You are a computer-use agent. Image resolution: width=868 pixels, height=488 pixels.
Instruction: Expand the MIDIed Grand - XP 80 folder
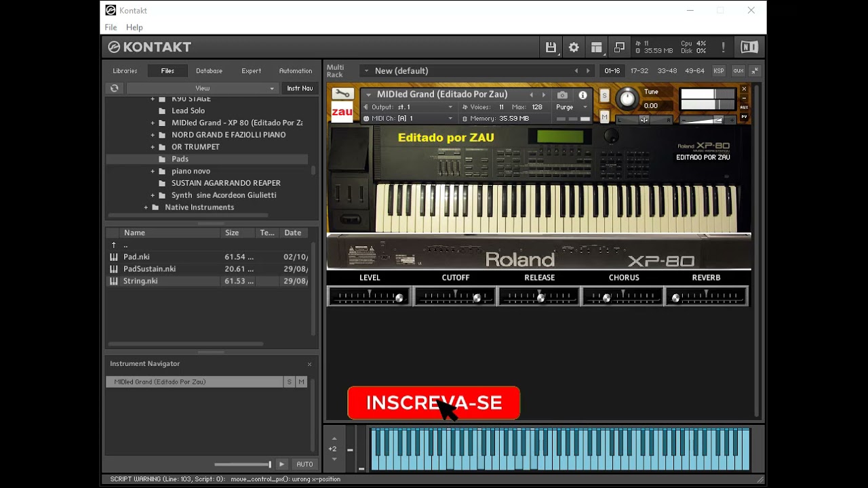coord(153,123)
